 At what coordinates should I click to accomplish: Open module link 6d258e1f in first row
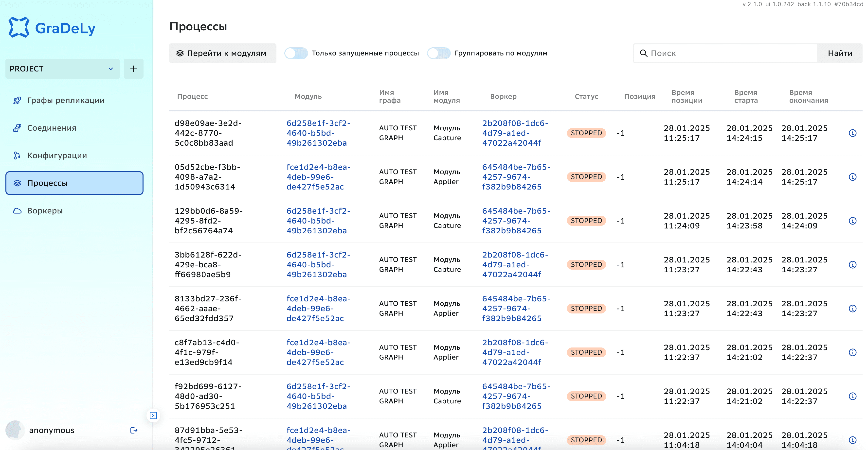(x=318, y=133)
